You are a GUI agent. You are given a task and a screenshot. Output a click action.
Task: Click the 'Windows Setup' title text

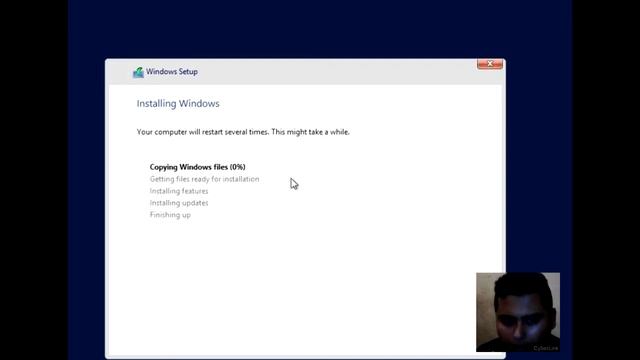172,72
